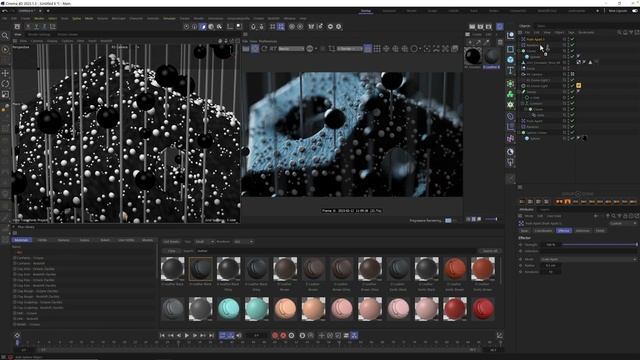
Task: Click the Radius value field
Action: coord(551,266)
